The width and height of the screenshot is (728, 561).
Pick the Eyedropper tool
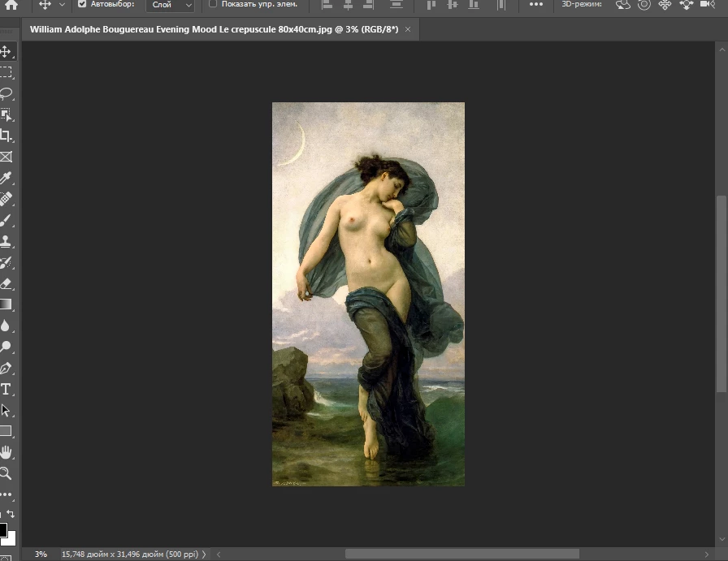coord(6,178)
